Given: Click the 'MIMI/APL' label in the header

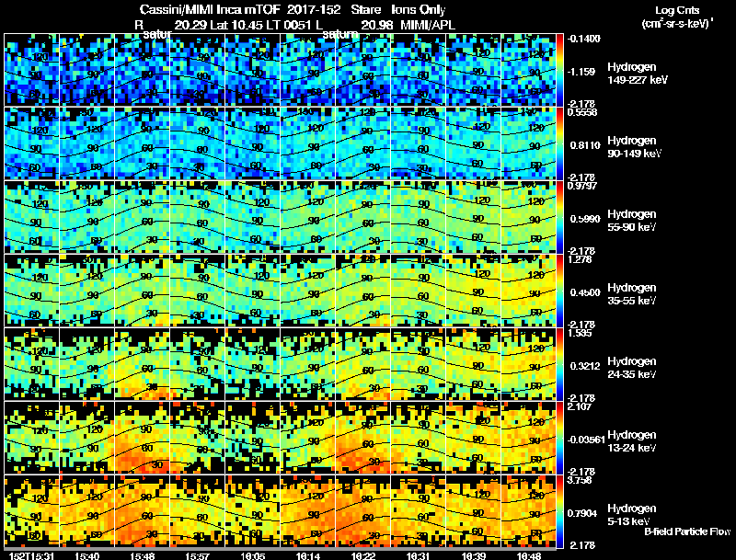Looking at the screenshot, I should 428,25.
